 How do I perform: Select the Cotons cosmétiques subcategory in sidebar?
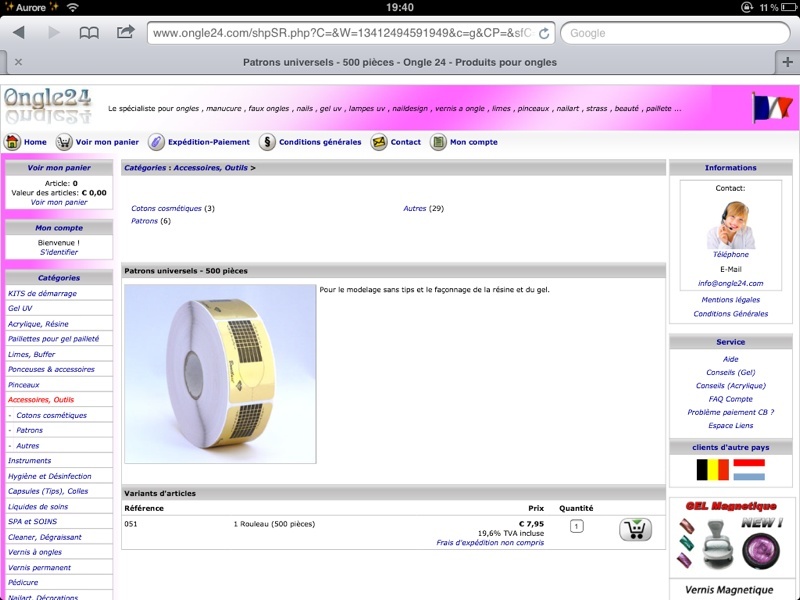coord(51,415)
